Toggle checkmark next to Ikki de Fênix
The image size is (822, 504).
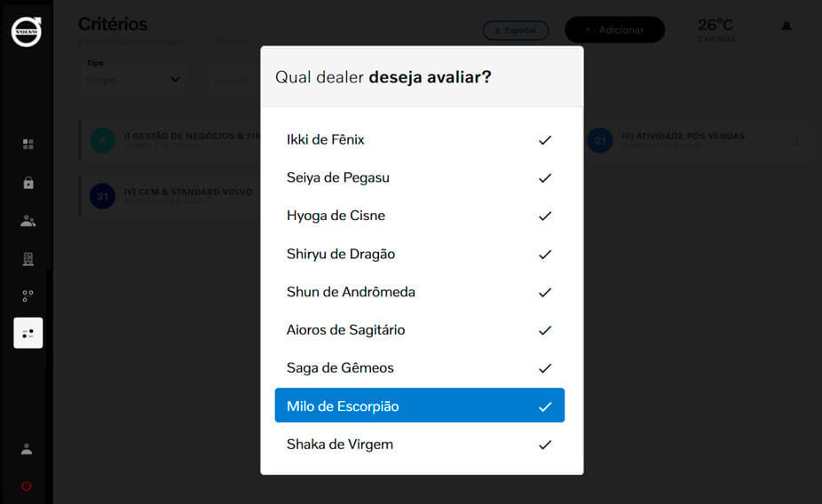click(x=545, y=140)
